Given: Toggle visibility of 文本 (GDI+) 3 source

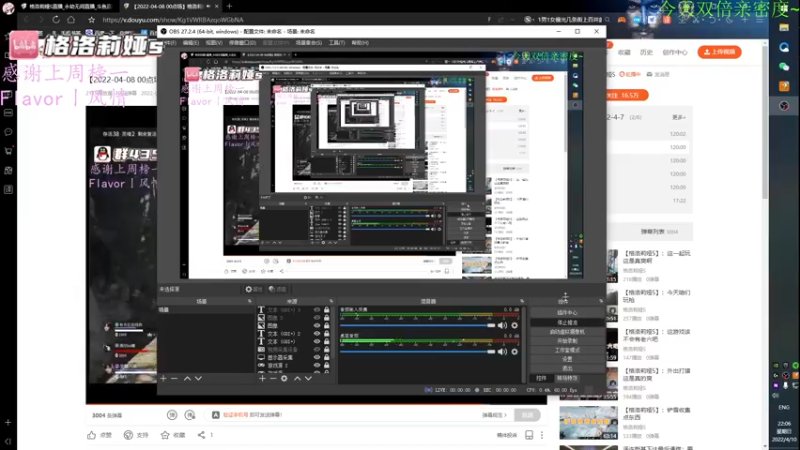Looking at the screenshot, I should click(317, 310).
